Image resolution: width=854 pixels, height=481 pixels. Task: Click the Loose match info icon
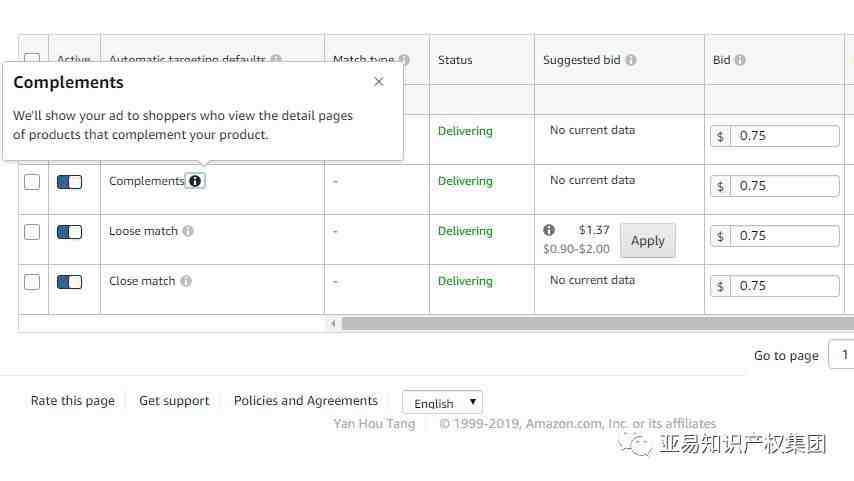click(x=188, y=231)
